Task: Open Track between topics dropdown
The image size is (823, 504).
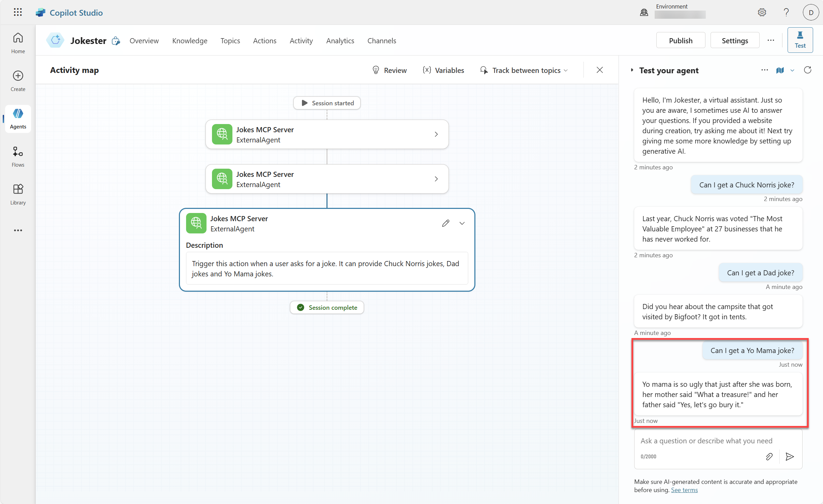Action: [524, 70]
